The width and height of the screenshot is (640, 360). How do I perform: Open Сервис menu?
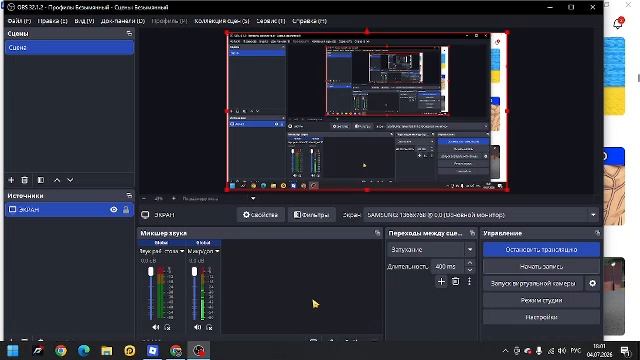click(271, 21)
